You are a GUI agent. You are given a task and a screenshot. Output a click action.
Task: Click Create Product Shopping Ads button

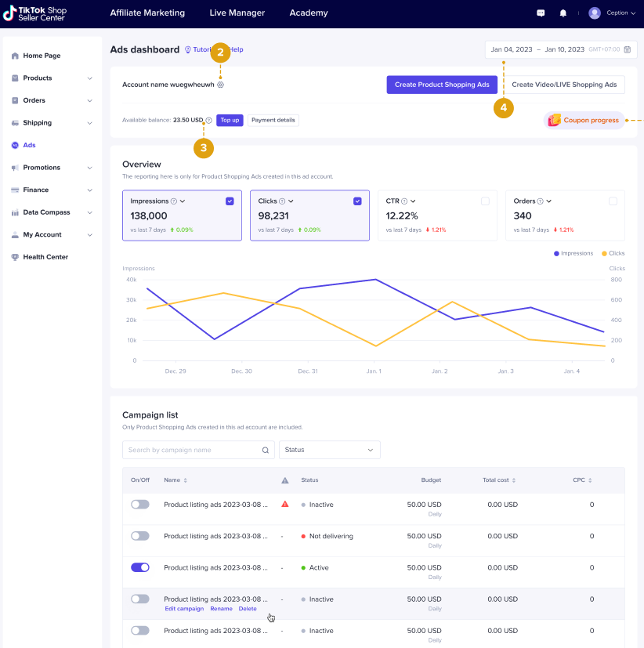(442, 85)
